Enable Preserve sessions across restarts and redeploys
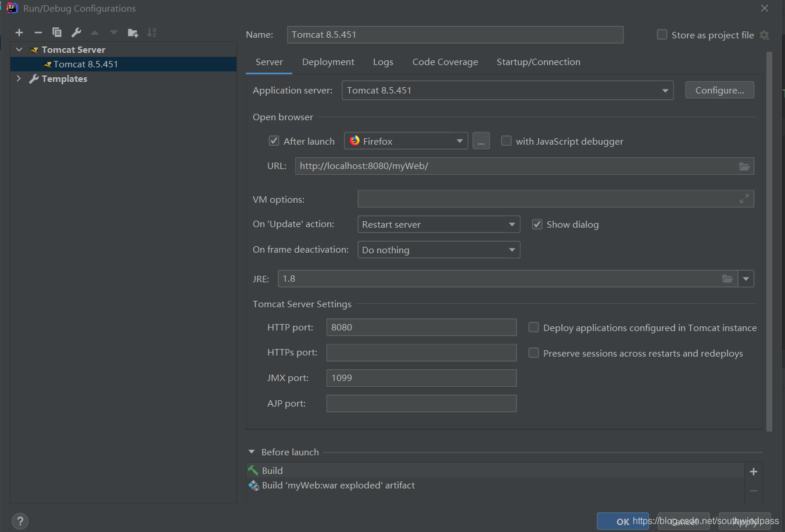Screen dimensions: 785x532 (x=533, y=353)
